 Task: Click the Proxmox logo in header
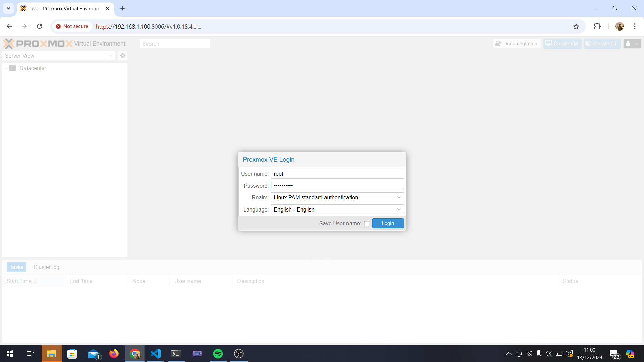[38, 44]
